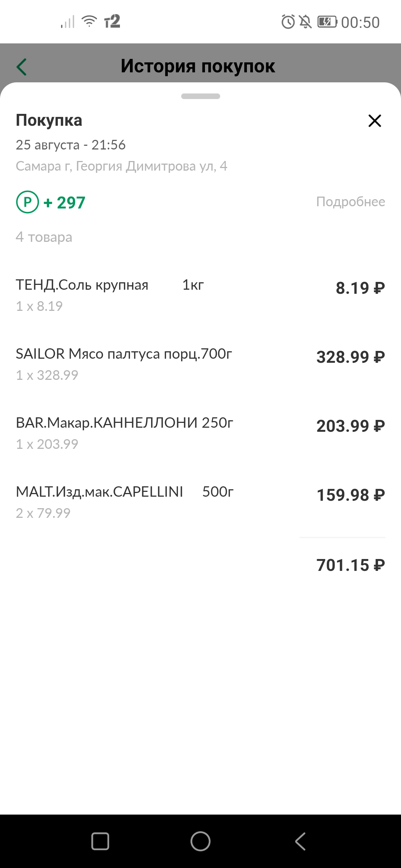Tap BAR.Макар.КАННЕЛЛОНИ 250г item
The width and height of the screenshot is (401, 868).
pyautogui.click(x=124, y=423)
